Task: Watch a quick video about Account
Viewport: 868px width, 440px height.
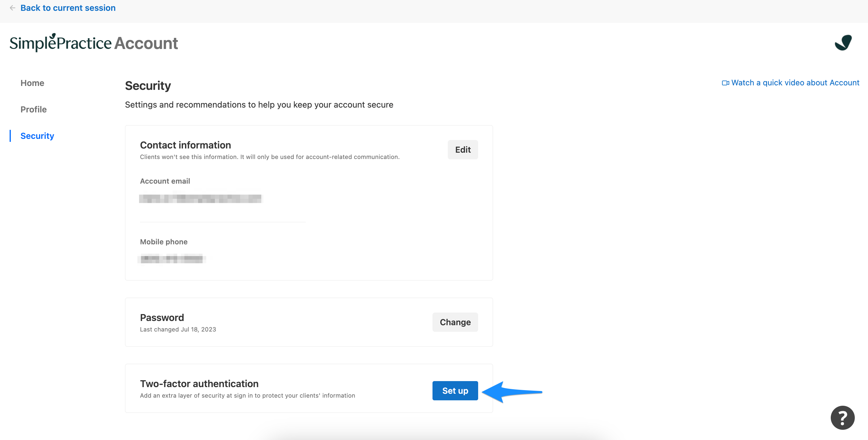Action: tap(795, 83)
